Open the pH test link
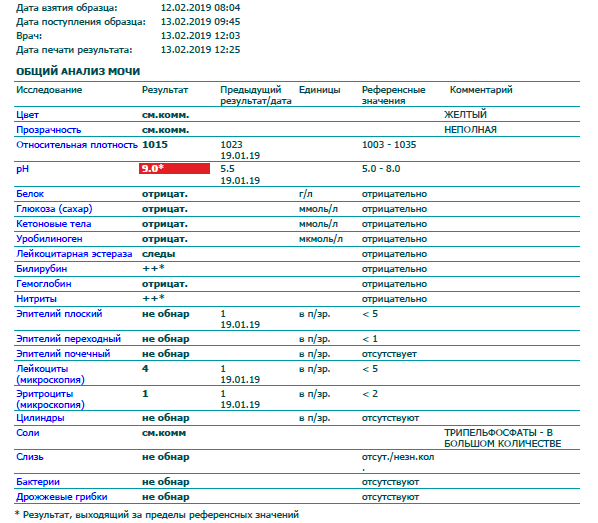598x523 pixels. (23, 169)
